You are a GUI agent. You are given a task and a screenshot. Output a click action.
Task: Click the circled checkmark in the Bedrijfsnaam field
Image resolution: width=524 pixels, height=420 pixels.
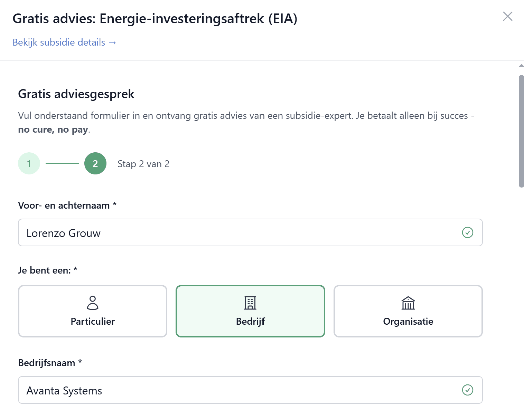(468, 390)
